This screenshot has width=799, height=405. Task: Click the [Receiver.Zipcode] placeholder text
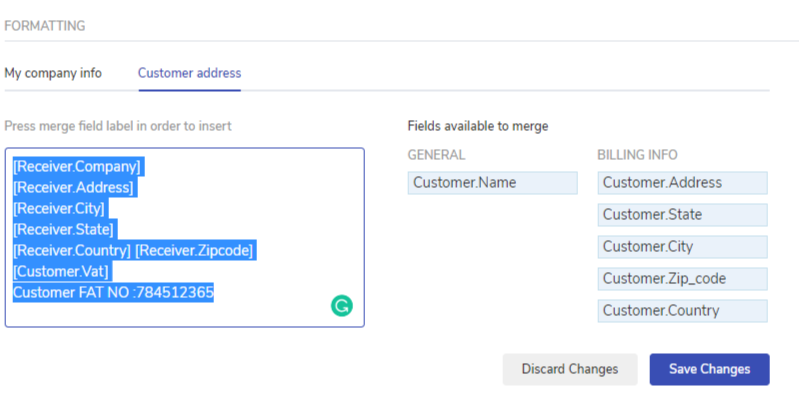195,250
